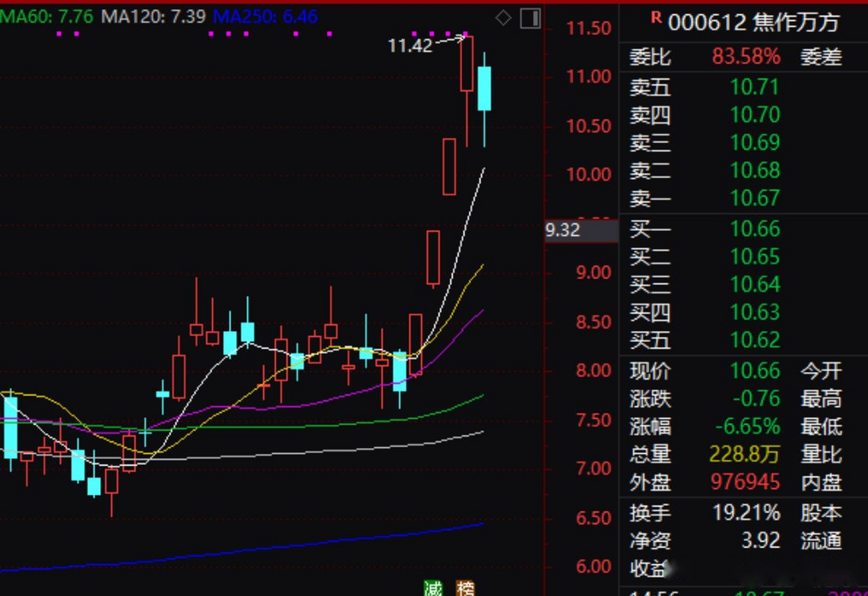Click the 最高 label
This screenshot has width=868, height=596.
821,399
